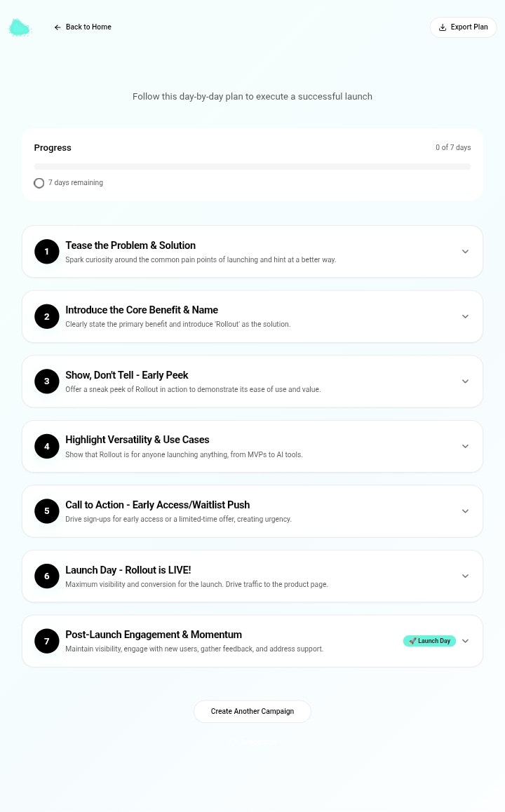Click the numbered circle for step 5
The width and height of the screenshot is (505, 812).
coord(46,510)
